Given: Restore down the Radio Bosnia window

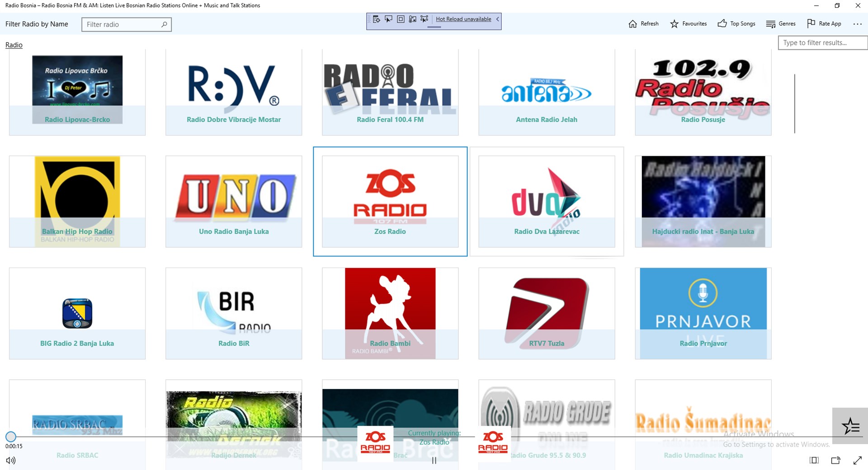Looking at the screenshot, I should coord(837,5).
